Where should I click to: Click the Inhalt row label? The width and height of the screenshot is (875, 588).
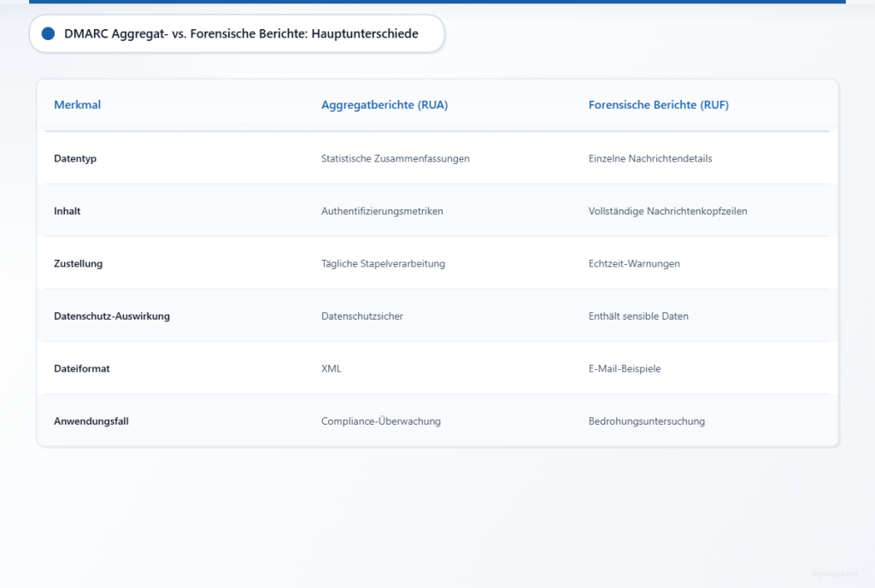click(x=67, y=211)
